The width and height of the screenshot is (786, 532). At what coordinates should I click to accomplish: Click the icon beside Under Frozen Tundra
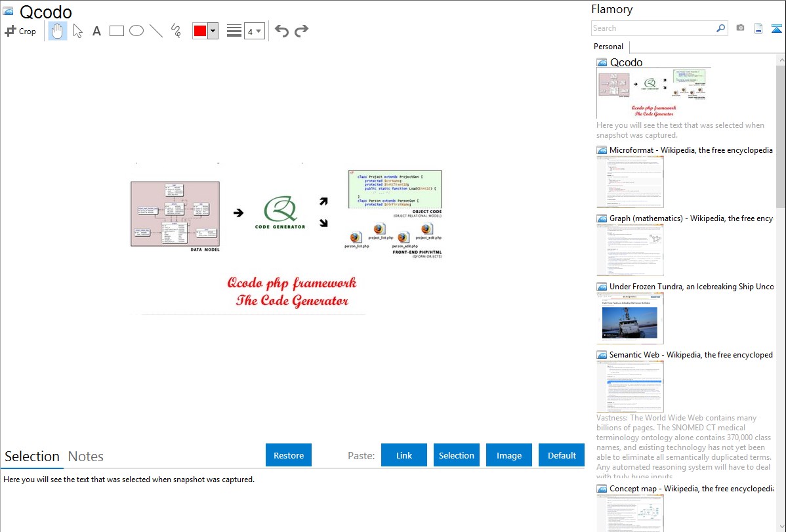(x=602, y=287)
